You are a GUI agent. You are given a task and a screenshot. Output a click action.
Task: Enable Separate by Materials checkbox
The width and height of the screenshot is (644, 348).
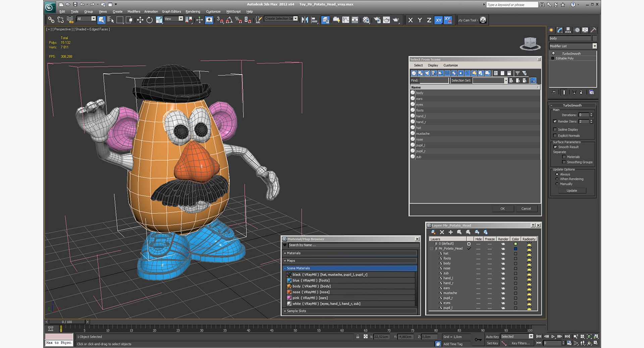click(x=564, y=157)
